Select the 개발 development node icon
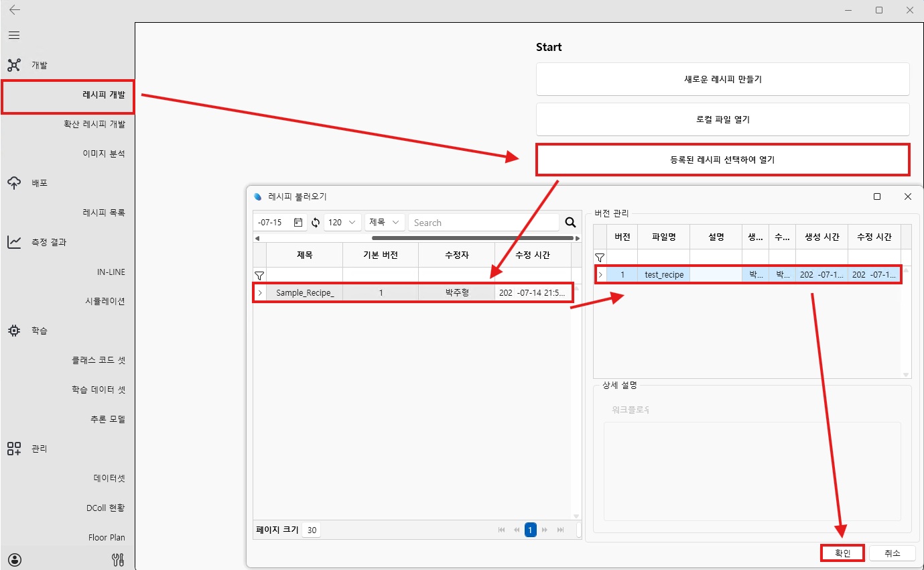The image size is (924, 570). (x=13, y=64)
